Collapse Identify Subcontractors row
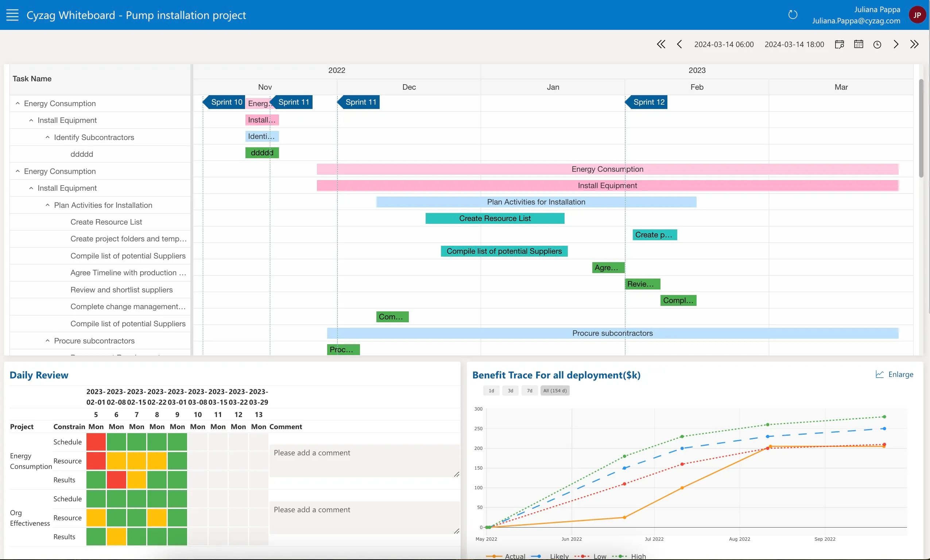This screenshot has width=930, height=560. [47, 137]
